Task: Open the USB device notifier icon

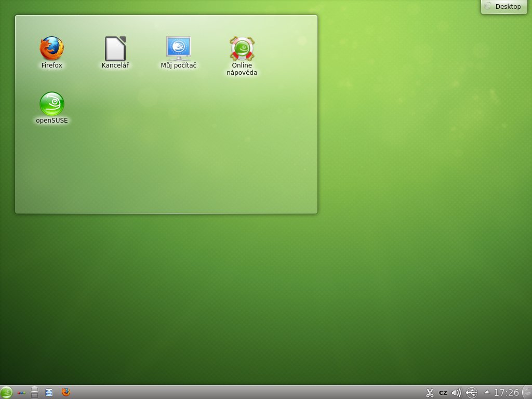Action: (x=472, y=393)
